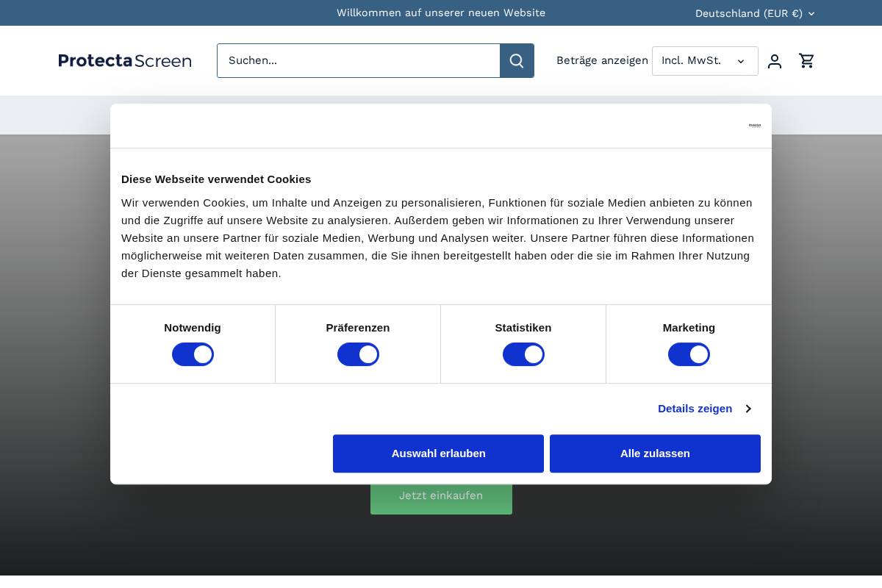Open the shopping cart icon
The image size is (882, 588).
[x=806, y=61]
